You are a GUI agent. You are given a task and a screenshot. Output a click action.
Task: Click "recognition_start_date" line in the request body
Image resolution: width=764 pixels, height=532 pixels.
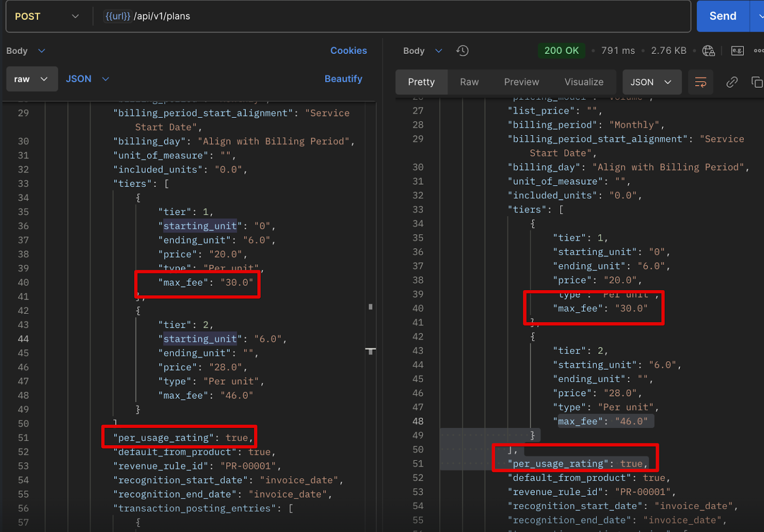pyautogui.click(x=228, y=480)
